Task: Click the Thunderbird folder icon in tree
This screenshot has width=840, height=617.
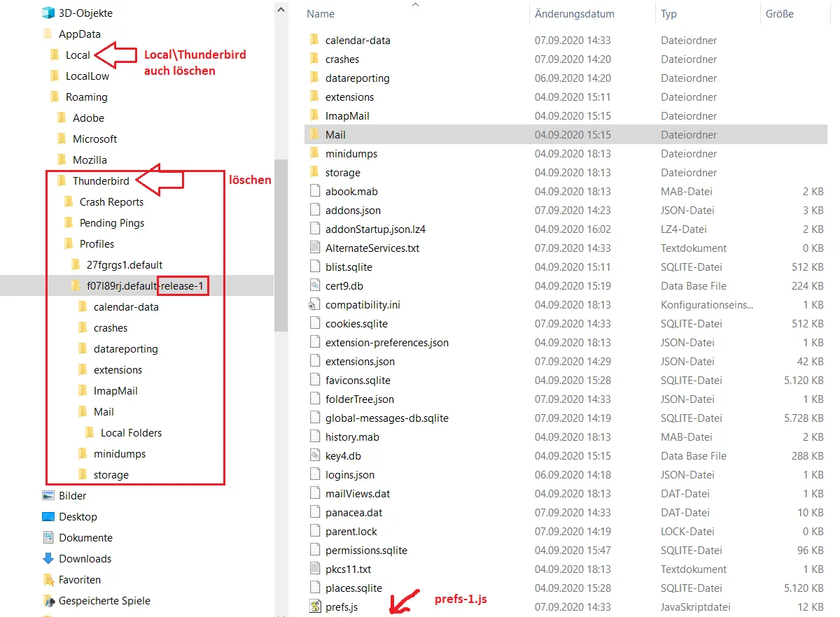Action: [62, 180]
